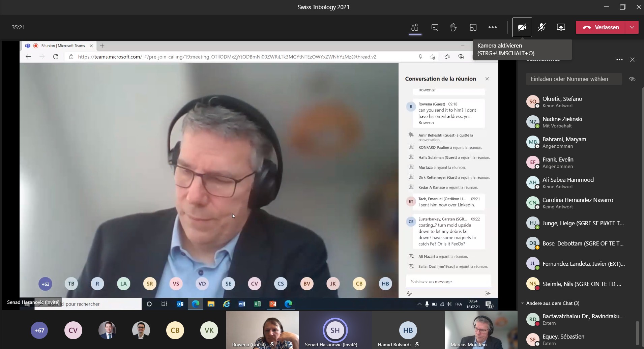
Task: Show the participants panel icon
Action: coord(415,27)
